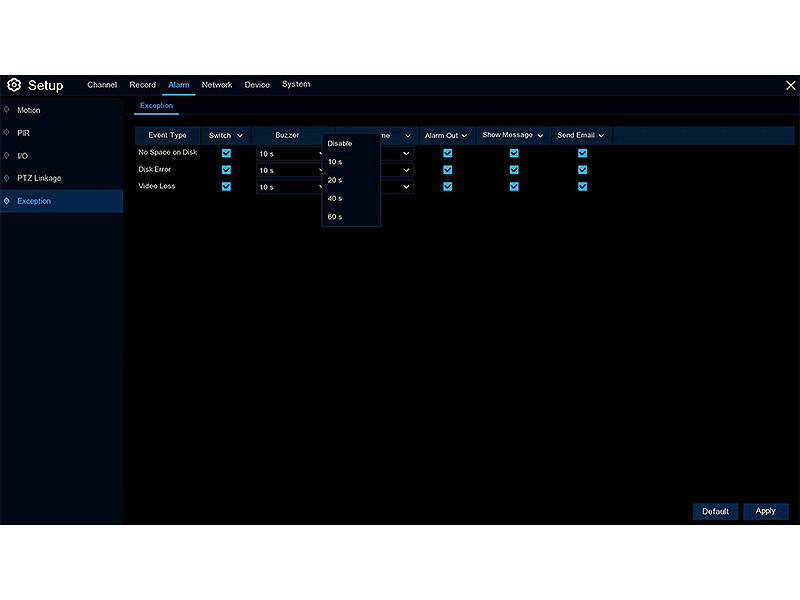Screen dimensions: 800x600
Task: Click the diamond icon beside Exception in sidebar
Action: 8,201
